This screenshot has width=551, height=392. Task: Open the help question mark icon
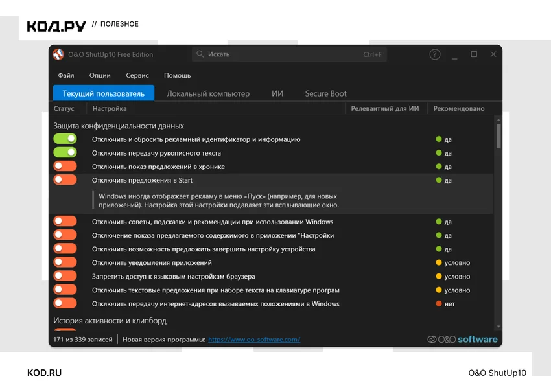click(x=435, y=54)
